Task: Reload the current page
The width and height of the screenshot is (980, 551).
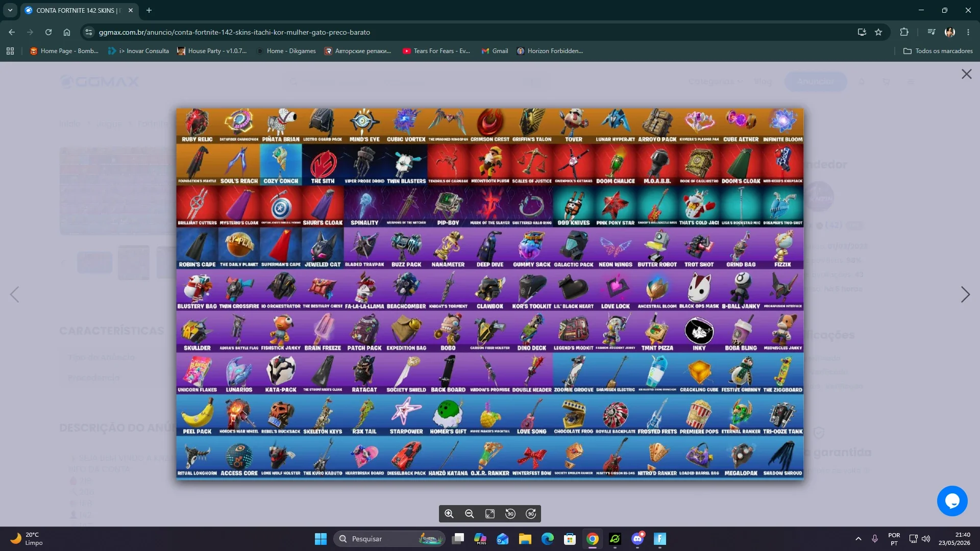Action: 48,32
